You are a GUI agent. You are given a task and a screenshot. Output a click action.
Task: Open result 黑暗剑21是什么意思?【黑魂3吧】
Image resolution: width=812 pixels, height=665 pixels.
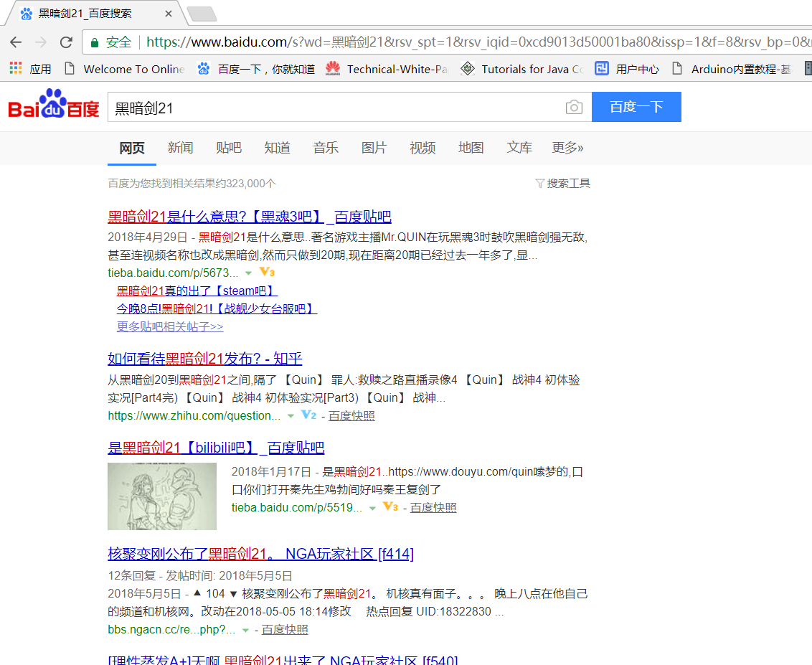point(249,217)
